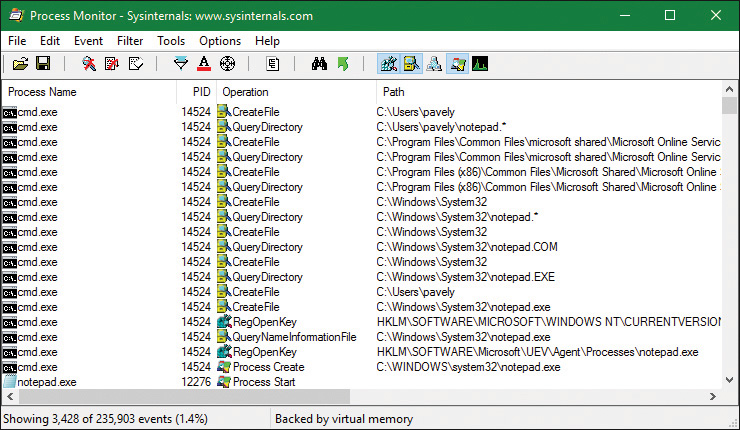
Task: Toggle Show File System Activity button
Action: [x=411, y=64]
